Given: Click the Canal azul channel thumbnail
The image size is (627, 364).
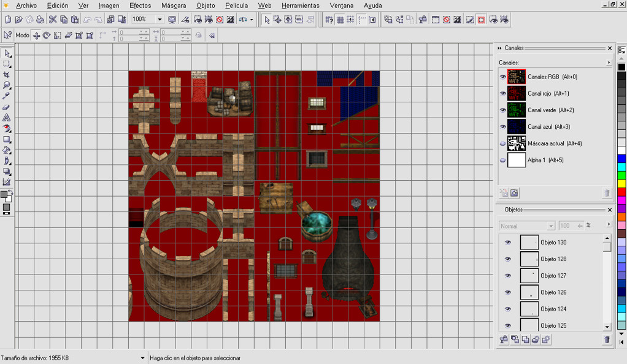Looking at the screenshot, I should tap(516, 127).
